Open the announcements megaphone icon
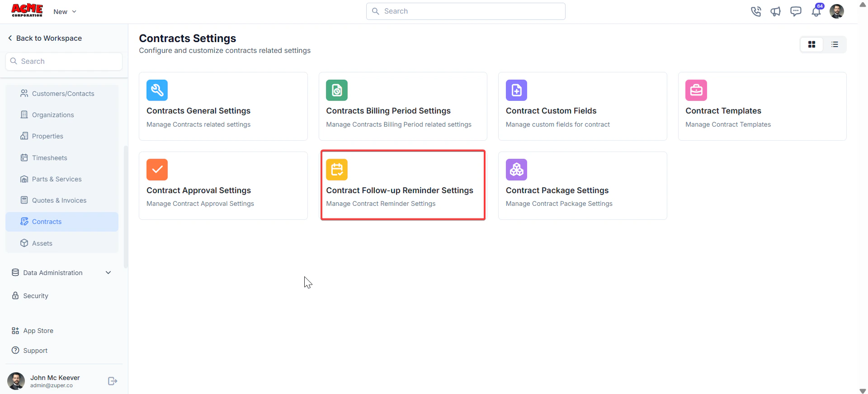 pyautogui.click(x=776, y=11)
